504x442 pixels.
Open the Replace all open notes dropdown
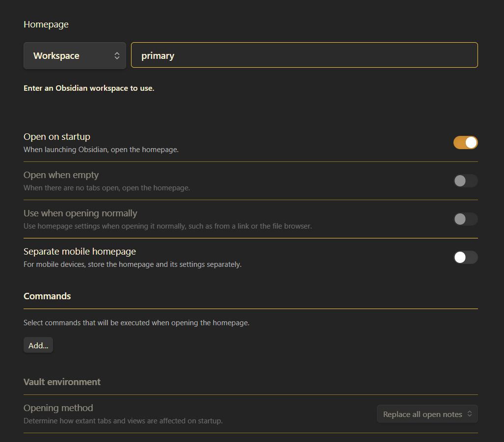[427, 414]
